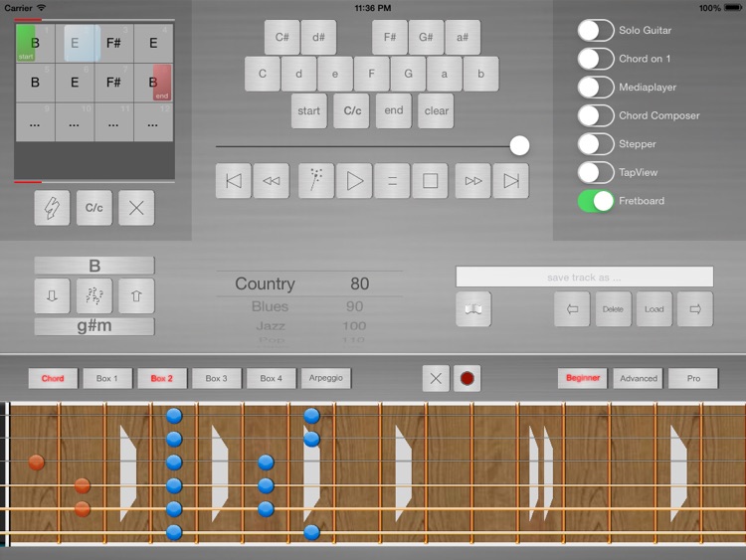This screenshot has height=560, width=746.
Task: Turn on the Mediaplayer switch
Action: (x=596, y=88)
